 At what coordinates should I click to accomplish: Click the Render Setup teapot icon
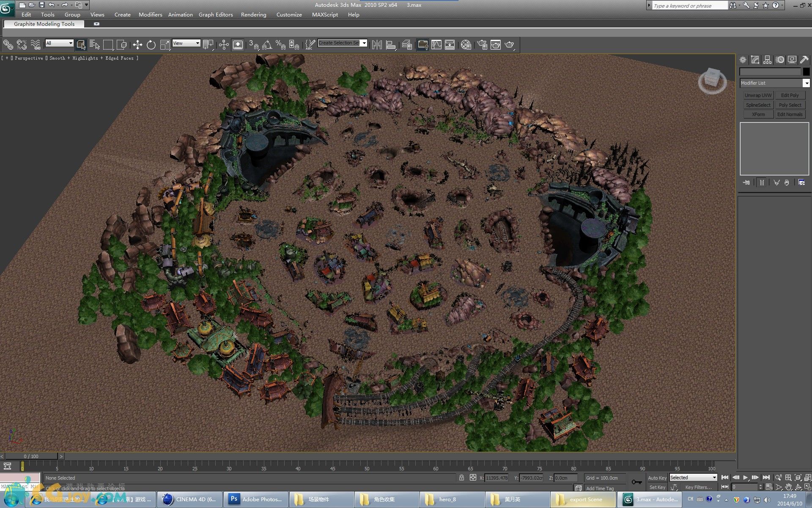tap(482, 45)
